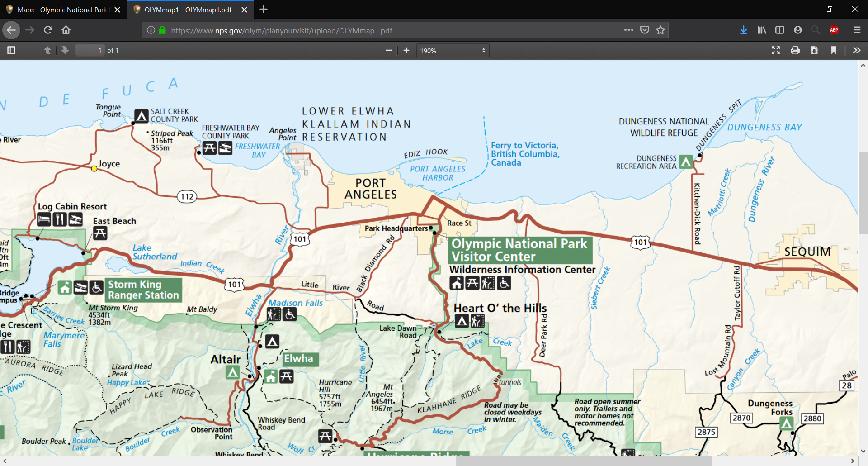
Task: Click the page number input field
Action: coord(90,50)
